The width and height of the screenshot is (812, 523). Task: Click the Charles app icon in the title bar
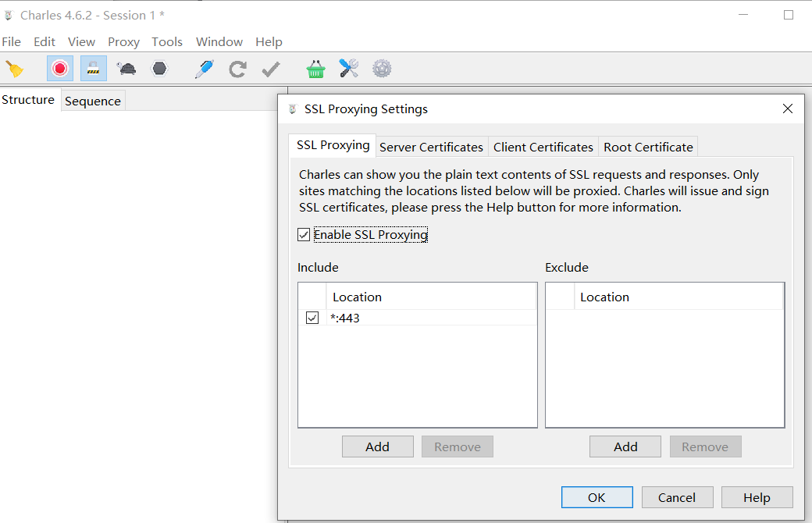9,16
